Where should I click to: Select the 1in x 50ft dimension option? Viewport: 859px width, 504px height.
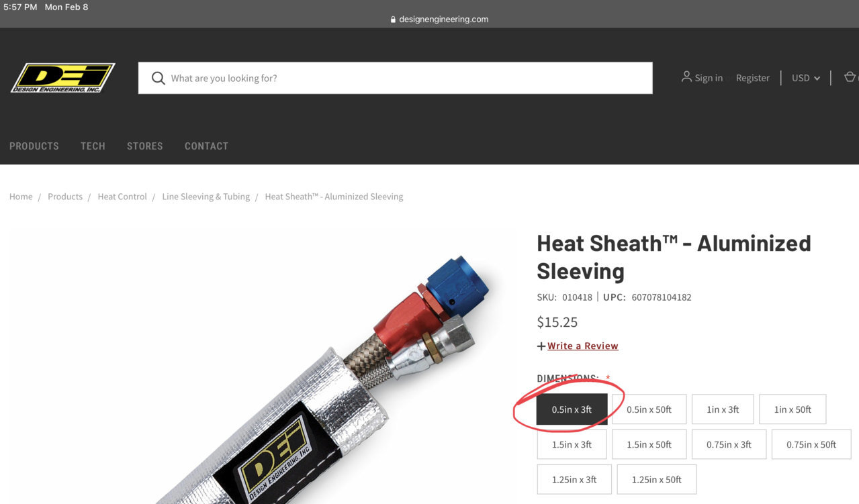(x=793, y=409)
